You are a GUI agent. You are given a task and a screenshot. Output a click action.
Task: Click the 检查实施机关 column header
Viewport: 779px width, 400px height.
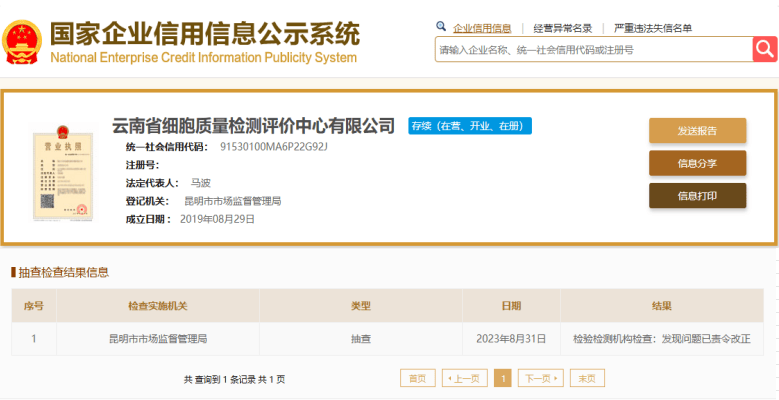click(158, 306)
